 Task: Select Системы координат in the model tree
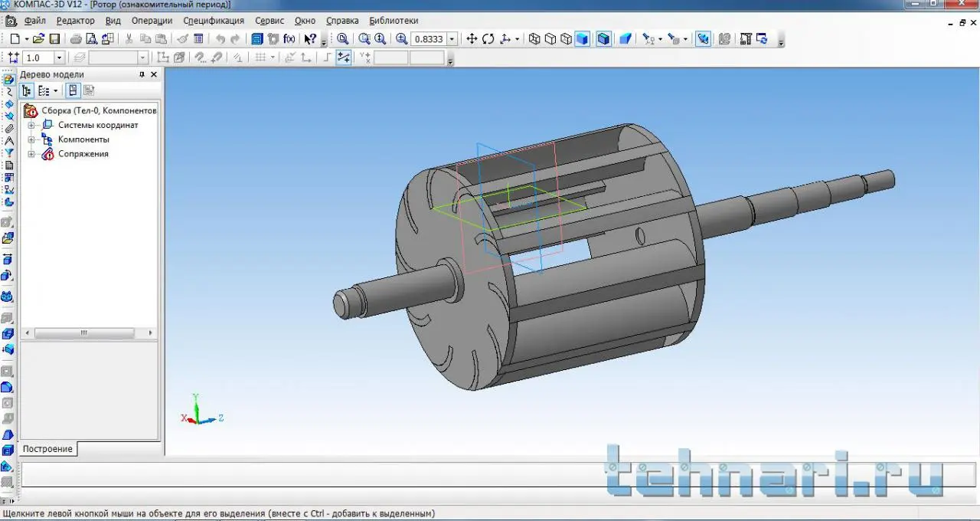coord(98,125)
